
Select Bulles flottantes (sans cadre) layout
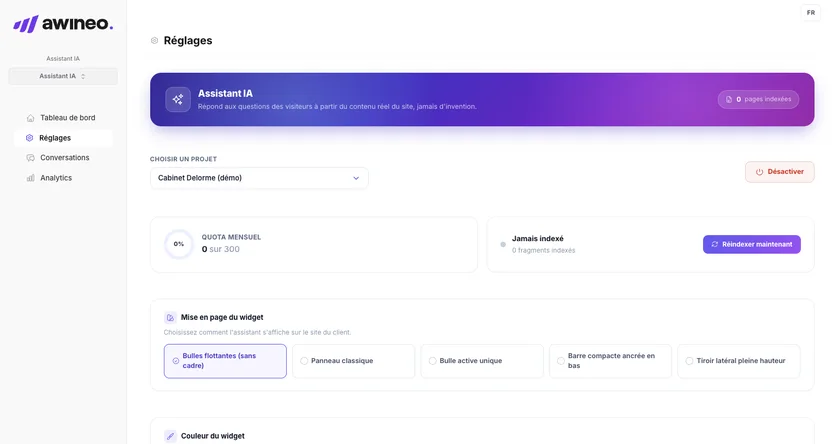point(225,361)
